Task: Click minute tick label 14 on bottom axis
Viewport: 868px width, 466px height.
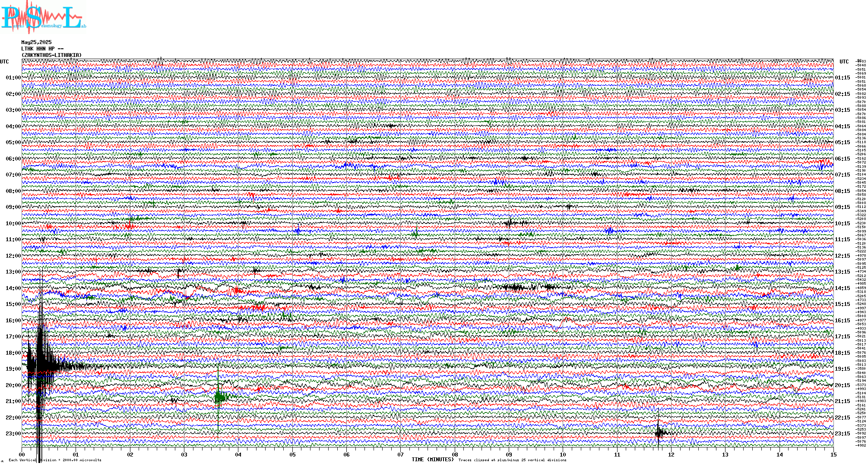Action: click(779, 454)
